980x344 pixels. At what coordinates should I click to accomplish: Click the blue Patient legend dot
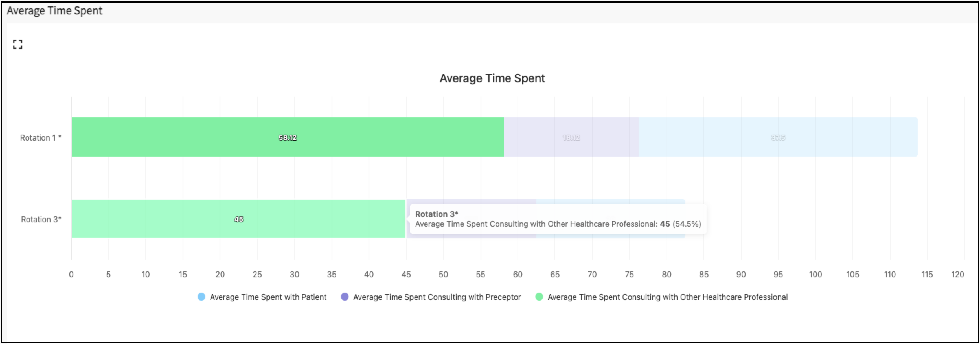click(x=201, y=297)
